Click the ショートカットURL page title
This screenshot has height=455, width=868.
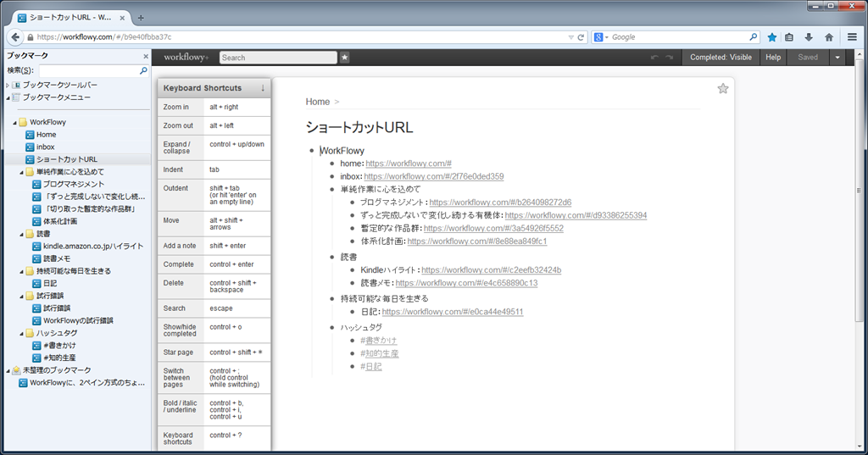pyautogui.click(x=359, y=127)
